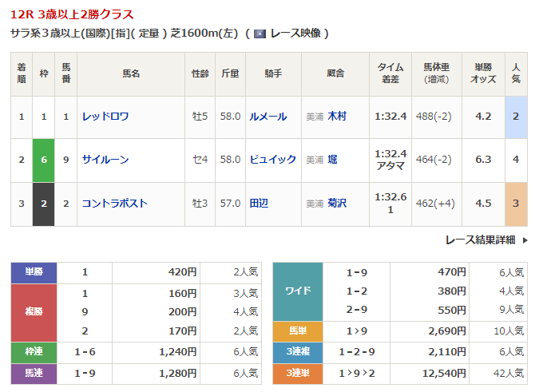Open trainer 菊沢's profile
Viewport: 539px width, 392px height.
click(x=337, y=203)
